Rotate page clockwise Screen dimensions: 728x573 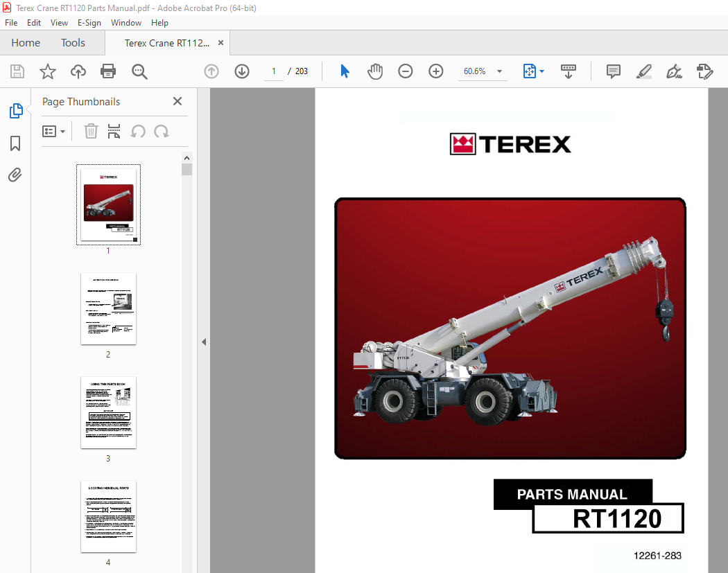click(x=162, y=132)
